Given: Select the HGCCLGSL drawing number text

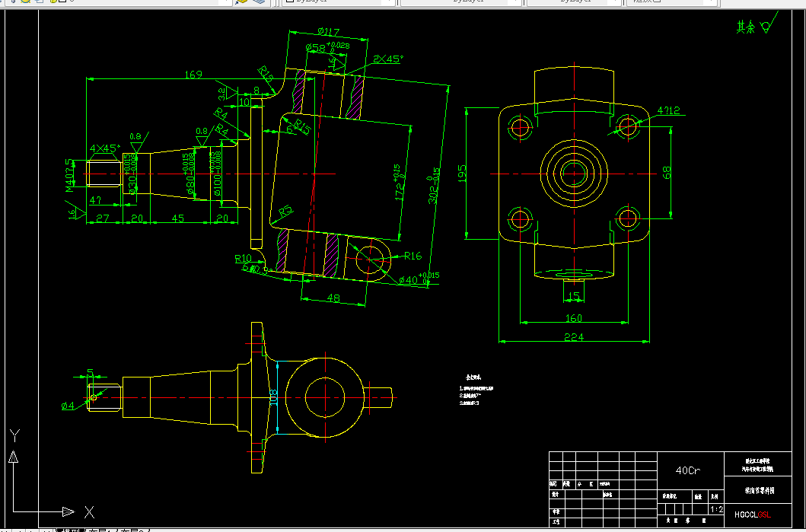Looking at the screenshot, I should point(753,514).
